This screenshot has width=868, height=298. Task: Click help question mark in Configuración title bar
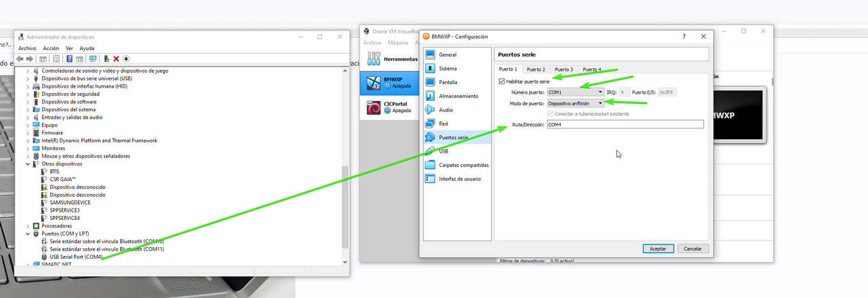pos(684,36)
